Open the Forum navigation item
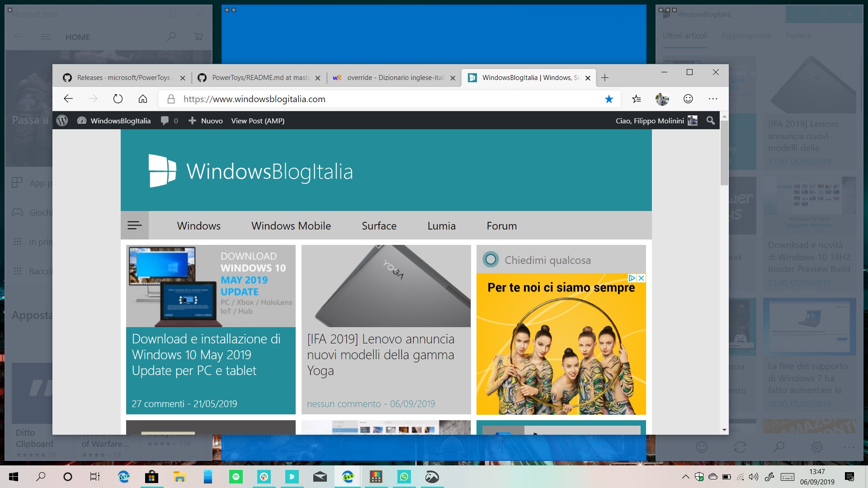This screenshot has height=488, width=868. [502, 225]
